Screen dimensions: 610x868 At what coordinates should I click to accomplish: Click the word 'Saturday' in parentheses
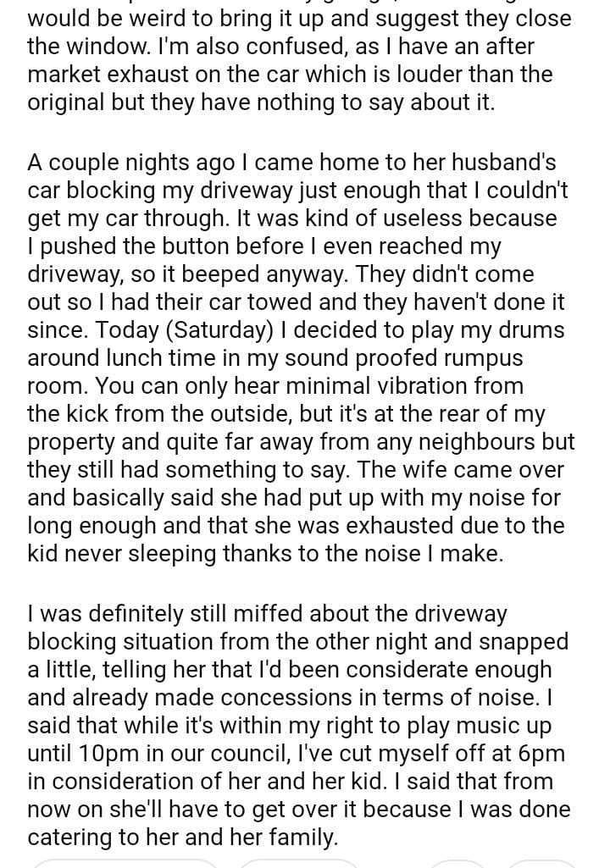pos(160,330)
